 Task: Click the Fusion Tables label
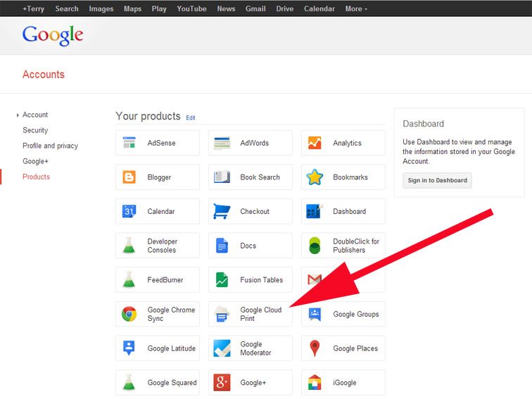(x=262, y=280)
